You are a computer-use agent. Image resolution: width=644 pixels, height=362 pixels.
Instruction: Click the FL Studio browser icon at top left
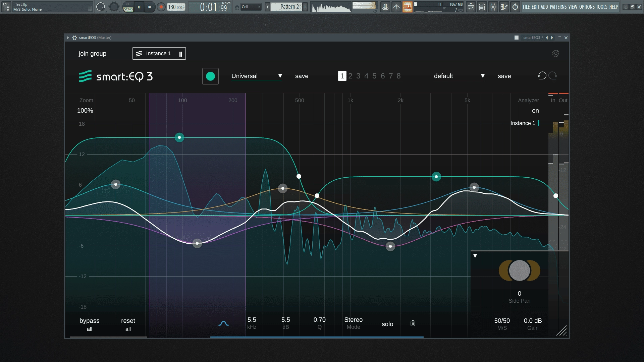6,7
